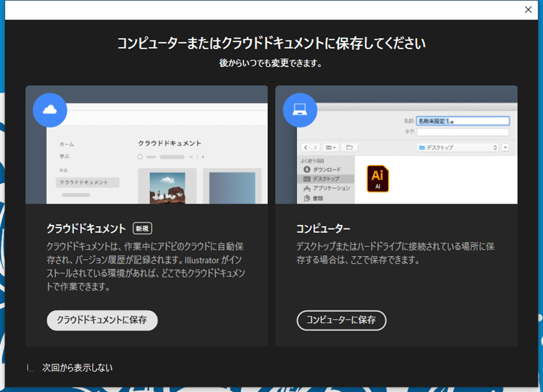
Task: Click the empty タグ field in preview
Action: click(463, 132)
